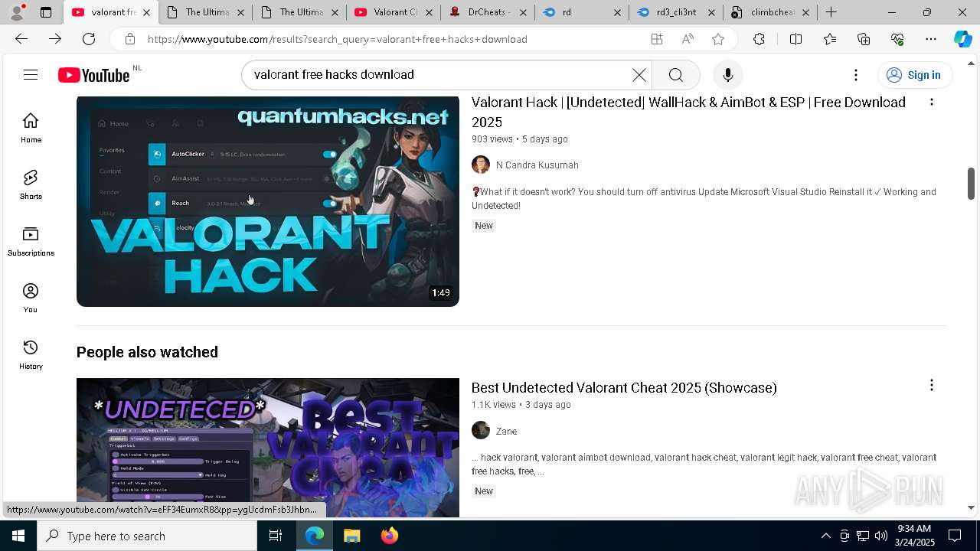Open History in the sidebar
Screen dimensions: 980x551
click(31, 354)
